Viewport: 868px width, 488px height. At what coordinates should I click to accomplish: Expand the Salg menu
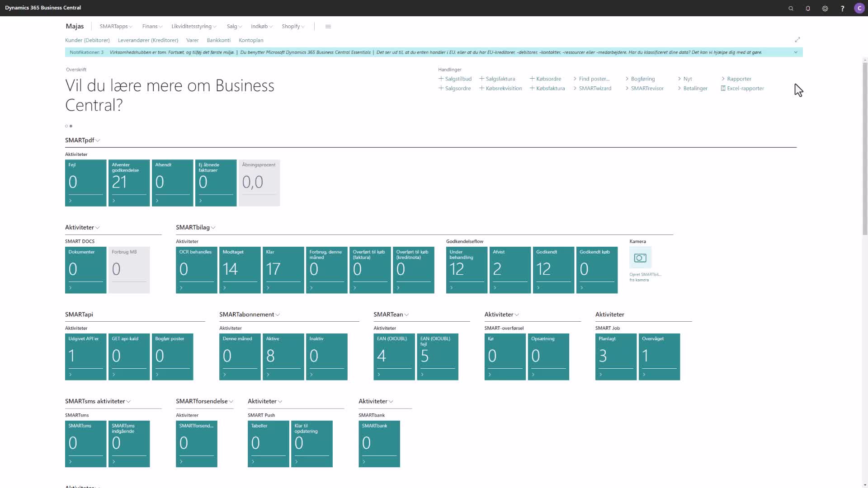(x=234, y=27)
